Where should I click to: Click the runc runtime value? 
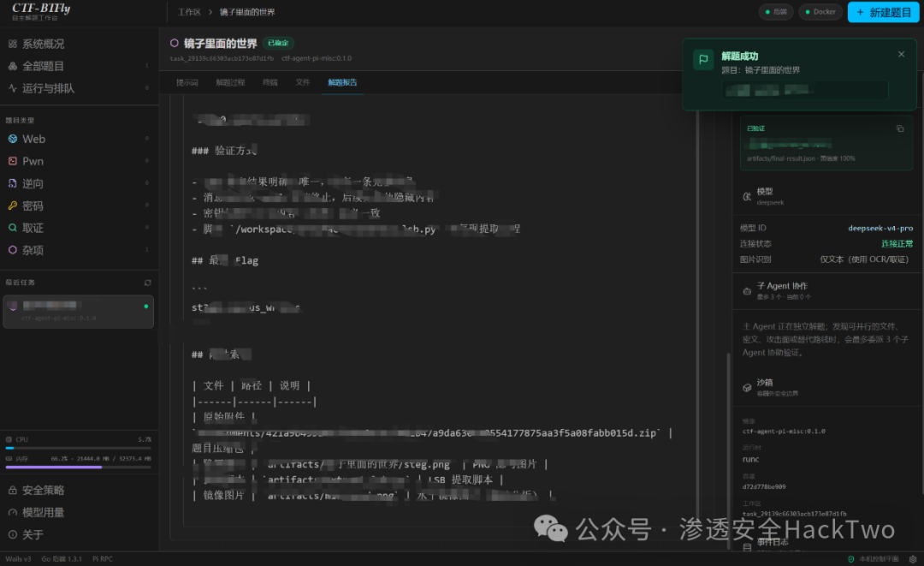tap(751, 459)
